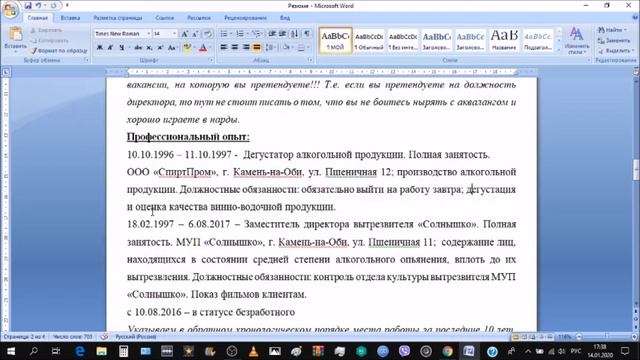Open File Explorer from the taskbar
This screenshot has width=640, height=360.
pyautogui.click(x=102, y=351)
